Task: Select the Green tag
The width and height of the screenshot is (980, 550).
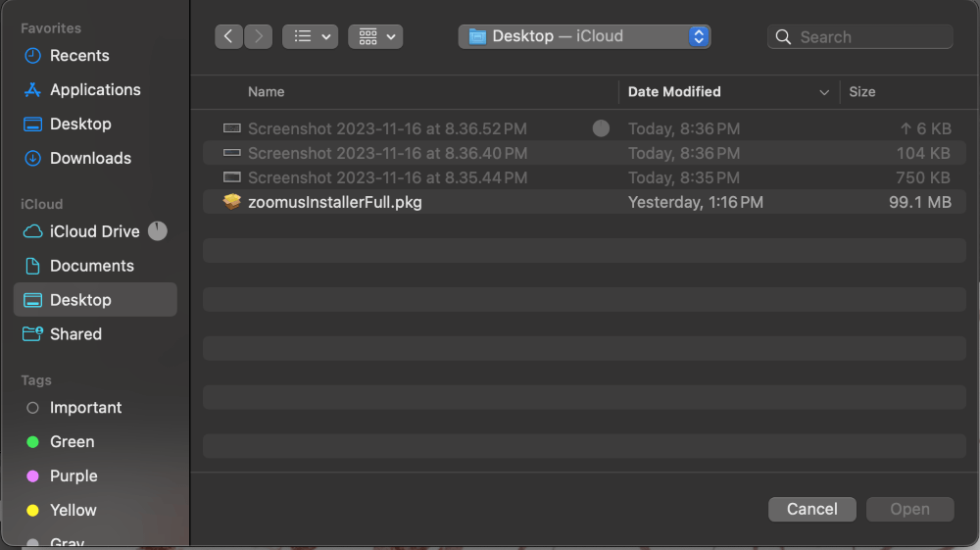Action: click(x=72, y=442)
